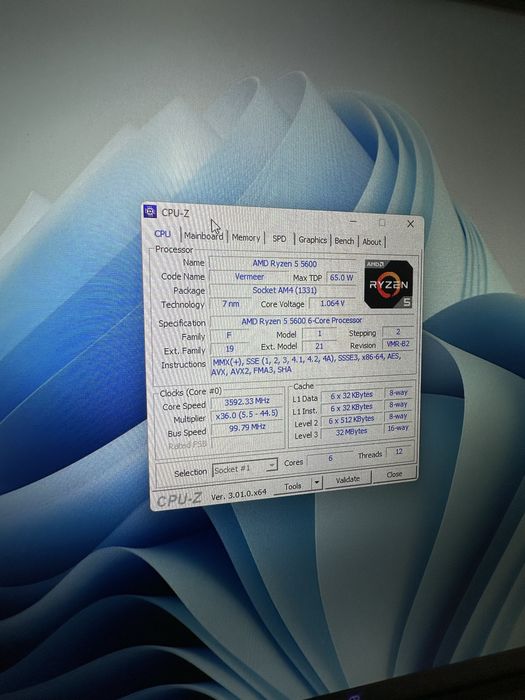Click the Ext. Family value 19
The image size is (525, 700).
(x=229, y=348)
